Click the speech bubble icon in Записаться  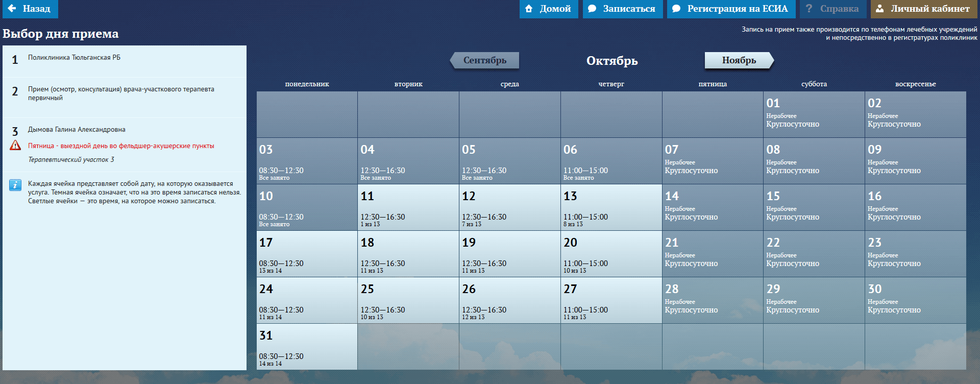[x=592, y=9]
